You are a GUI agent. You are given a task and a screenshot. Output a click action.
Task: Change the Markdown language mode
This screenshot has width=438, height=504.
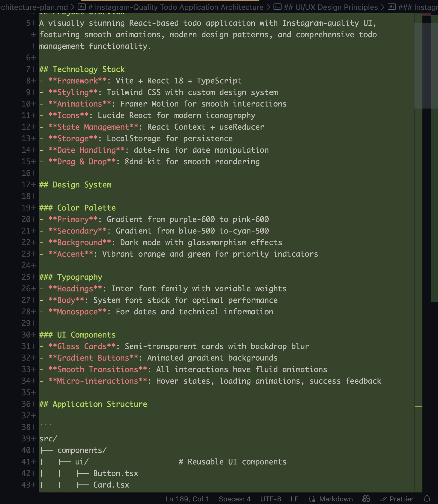pyautogui.click(x=336, y=499)
